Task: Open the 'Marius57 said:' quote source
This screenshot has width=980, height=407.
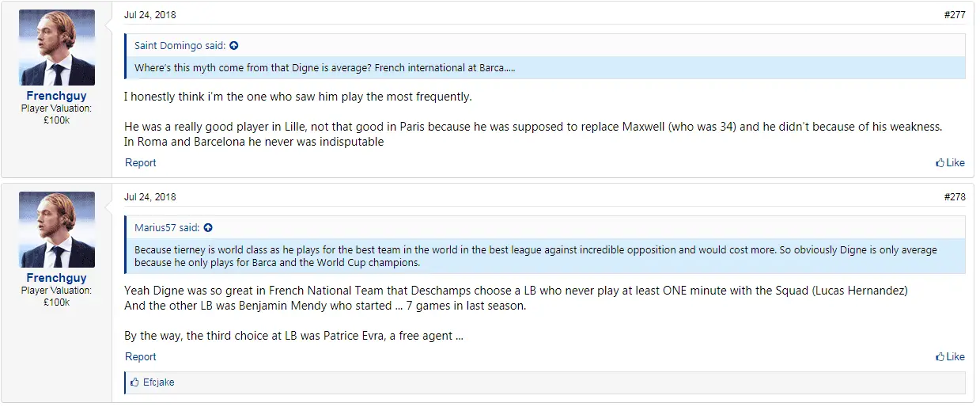Action: (x=167, y=228)
